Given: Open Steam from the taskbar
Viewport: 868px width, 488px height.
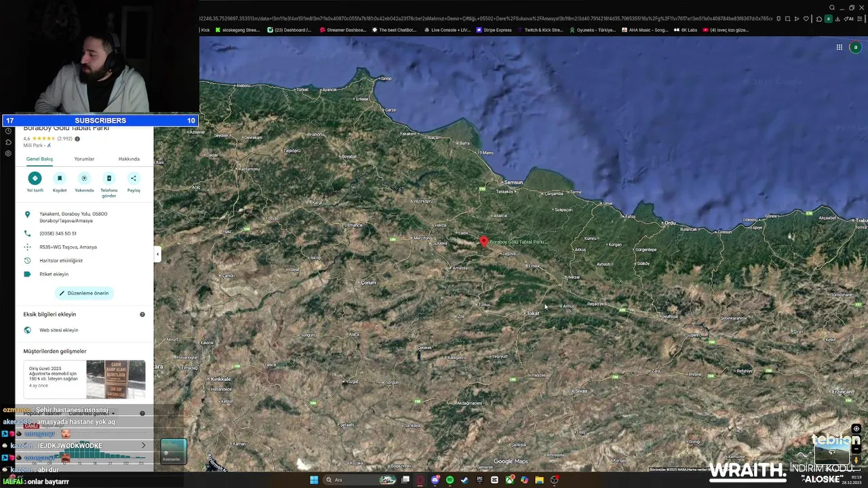Looking at the screenshot, I should pos(465,480).
